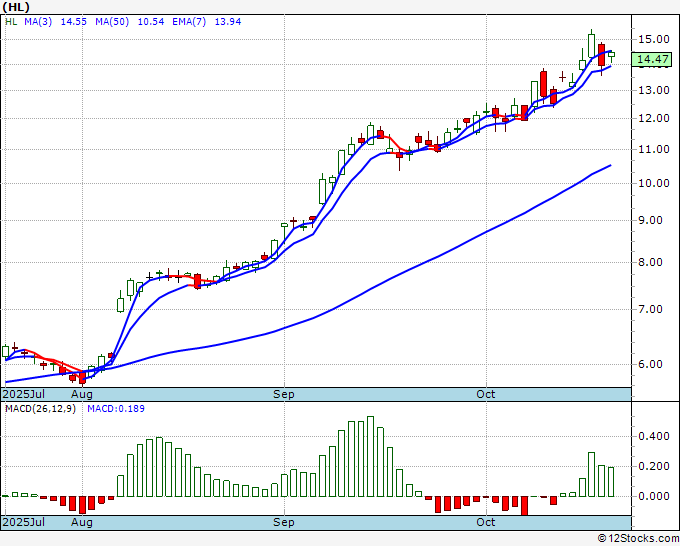
Task: Click Aug on the MACD timeline
Action: (x=82, y=522)
